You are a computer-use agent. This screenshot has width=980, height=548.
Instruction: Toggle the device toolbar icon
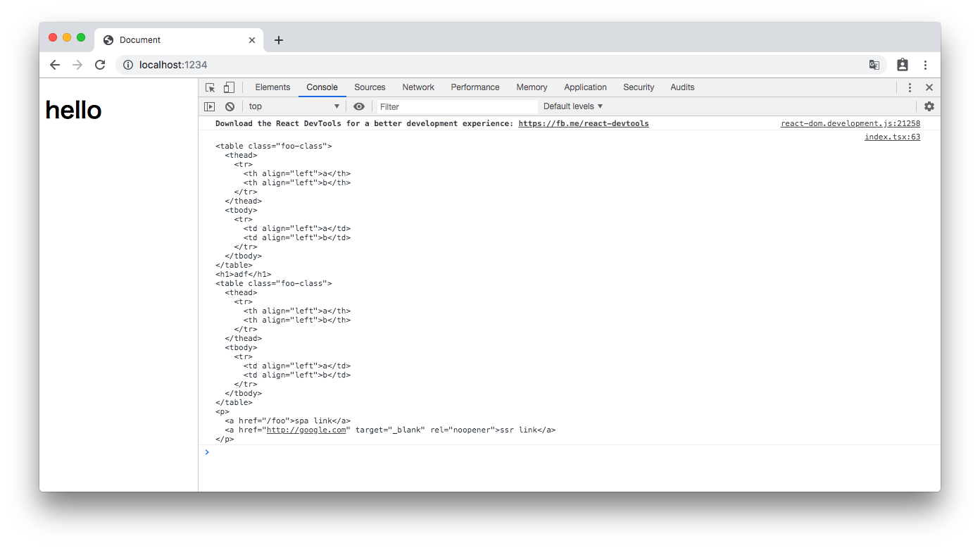229,87
